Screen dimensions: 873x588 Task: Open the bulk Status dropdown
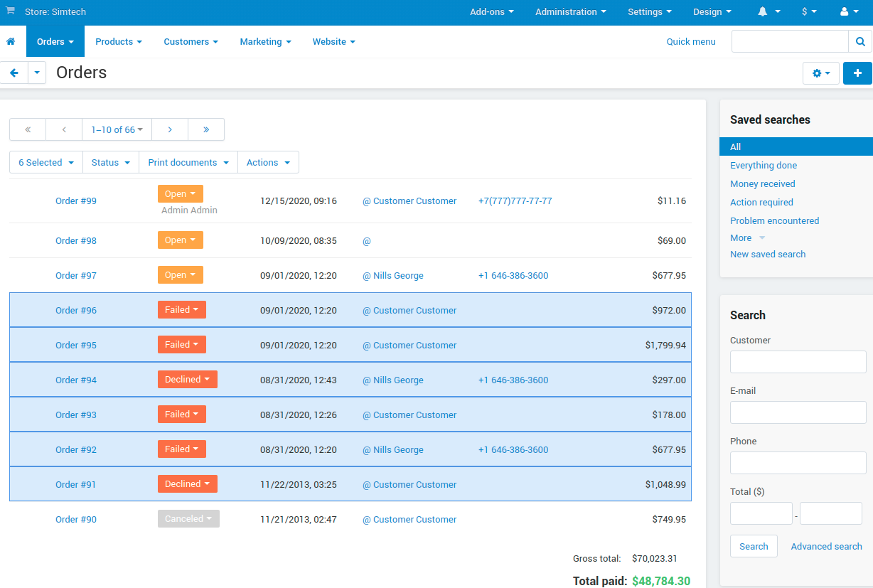pos(111,162)
